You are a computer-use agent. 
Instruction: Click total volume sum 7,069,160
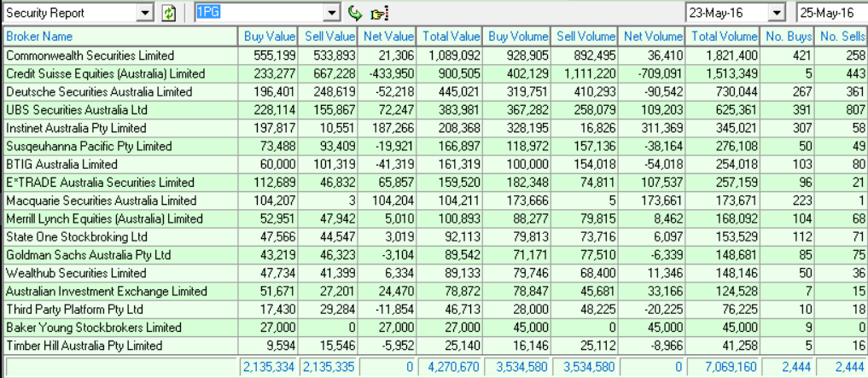click(x=730, y=367)
